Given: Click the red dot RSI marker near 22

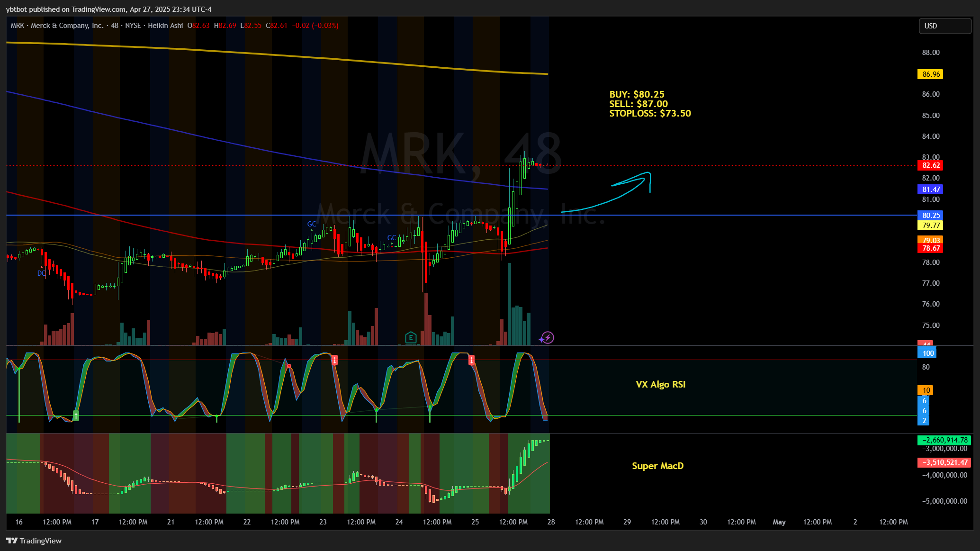Looking at the screenshot, I should pos(289,366).
